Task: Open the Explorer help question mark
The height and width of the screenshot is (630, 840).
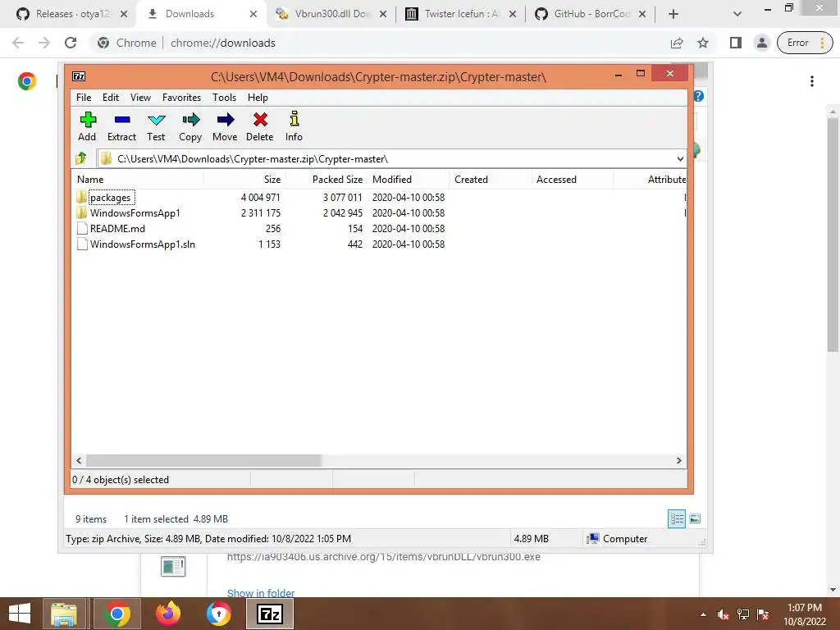Action: pyautogui.click(x=699, y=97)
